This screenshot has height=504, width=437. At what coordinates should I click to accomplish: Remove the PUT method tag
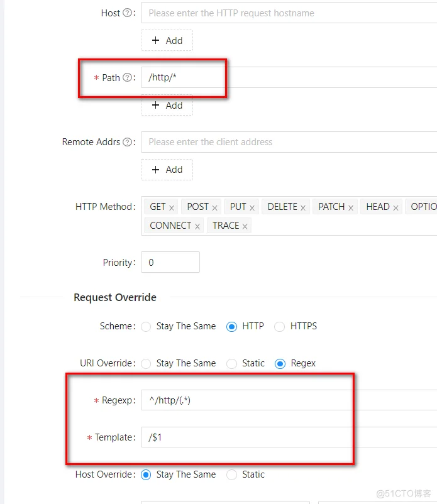(x=252, y=207)
